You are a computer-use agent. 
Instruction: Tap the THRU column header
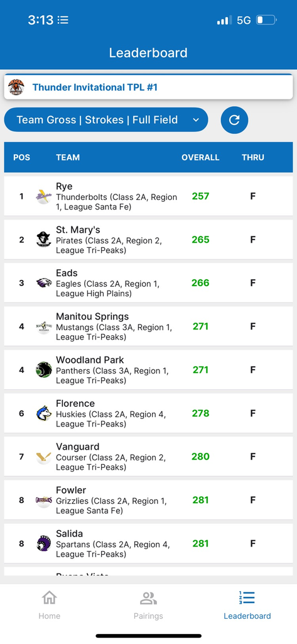tap(252, 157)
